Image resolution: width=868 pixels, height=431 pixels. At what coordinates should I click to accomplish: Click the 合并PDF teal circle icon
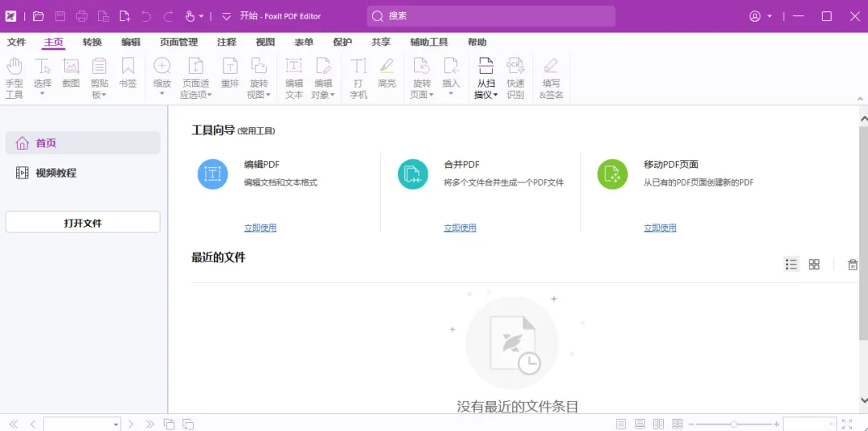[413, 174]
